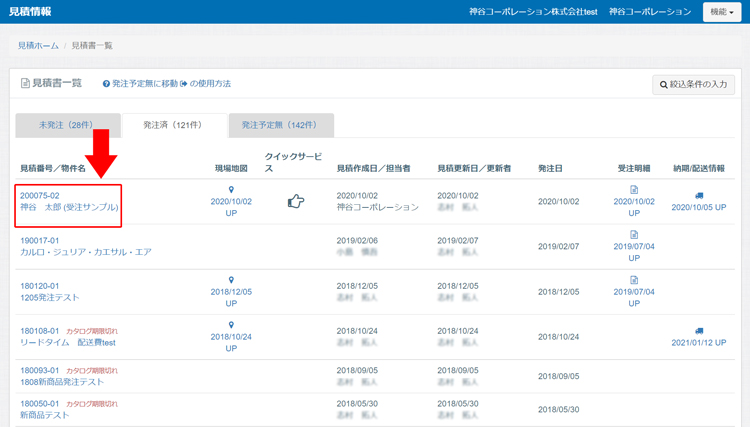The width and height of the screenshot is (750, 427).
Task: Open 2018/12/05 UP site map link
Action: coord(231,297)
